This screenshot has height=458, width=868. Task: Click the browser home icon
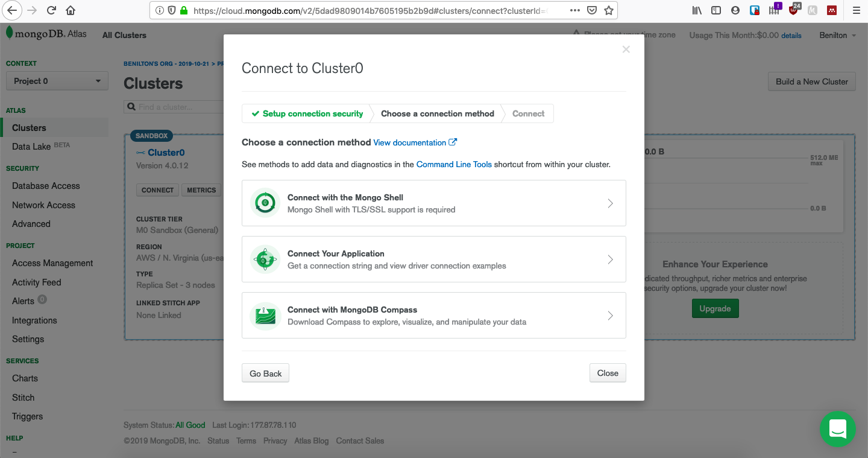coord(71,10)
